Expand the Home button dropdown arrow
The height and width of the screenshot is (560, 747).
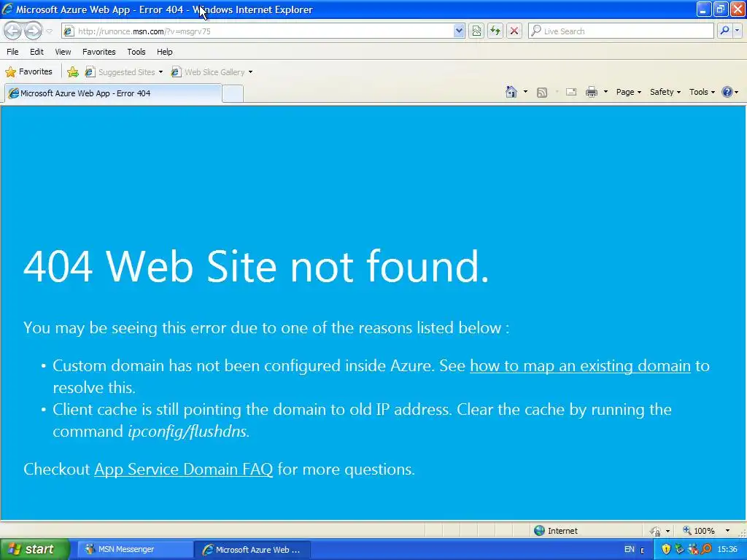pos(525,92)
